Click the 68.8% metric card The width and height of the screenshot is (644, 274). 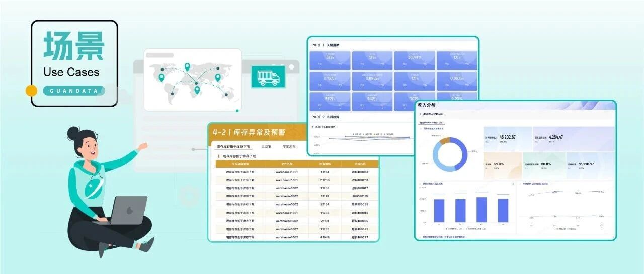545,166
